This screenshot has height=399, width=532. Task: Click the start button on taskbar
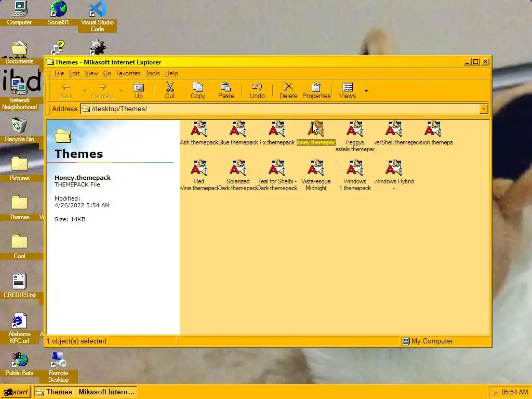pos(16,392)
